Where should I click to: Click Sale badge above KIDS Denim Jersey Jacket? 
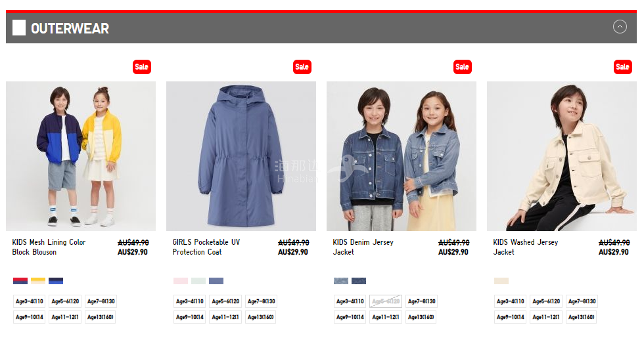(x=463, y=67)
